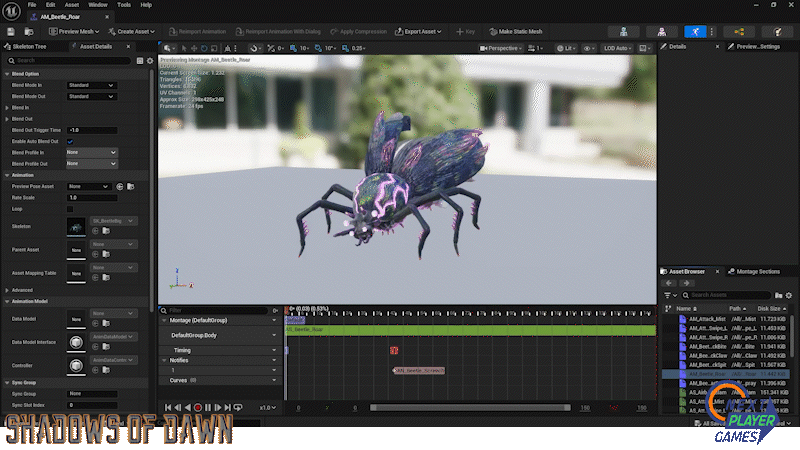Open the Lit view mode dropdown
This screenshot has height=450, width=800.
pyautogui.click(x=566, y=48)
